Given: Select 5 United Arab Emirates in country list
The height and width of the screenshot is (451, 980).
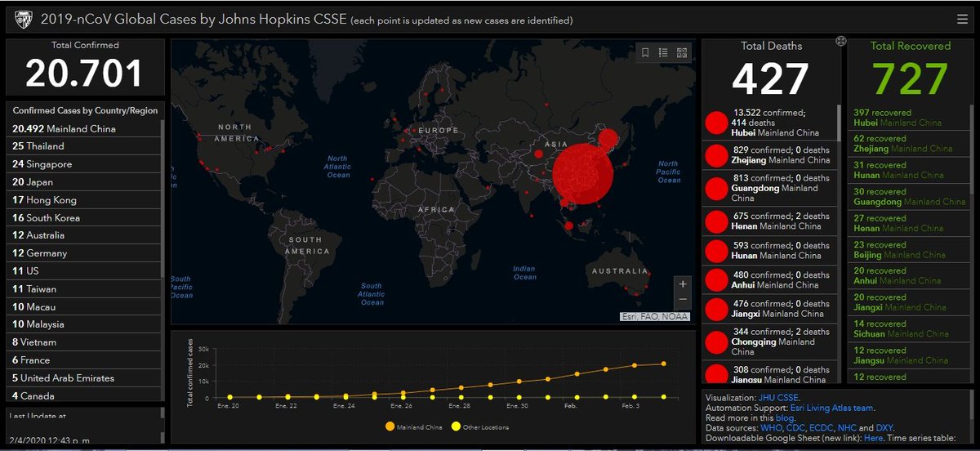Looking at the screenshot, I should (85, 378).
